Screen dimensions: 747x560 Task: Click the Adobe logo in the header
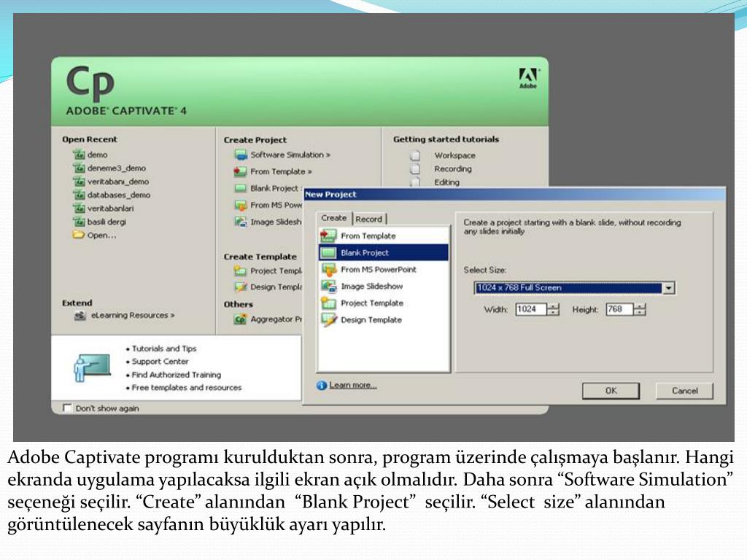click(x=528, y=79)
